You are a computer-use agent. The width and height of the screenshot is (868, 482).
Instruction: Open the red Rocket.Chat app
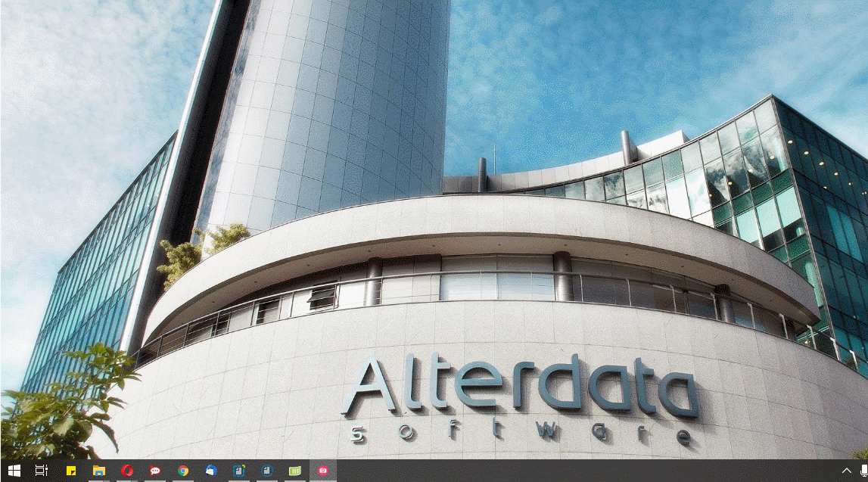point(155,471)
